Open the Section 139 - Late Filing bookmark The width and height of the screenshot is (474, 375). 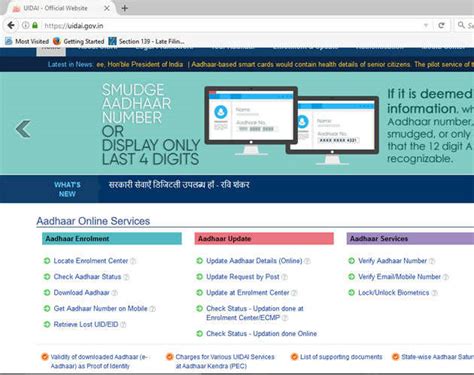(x=147, y=41)
